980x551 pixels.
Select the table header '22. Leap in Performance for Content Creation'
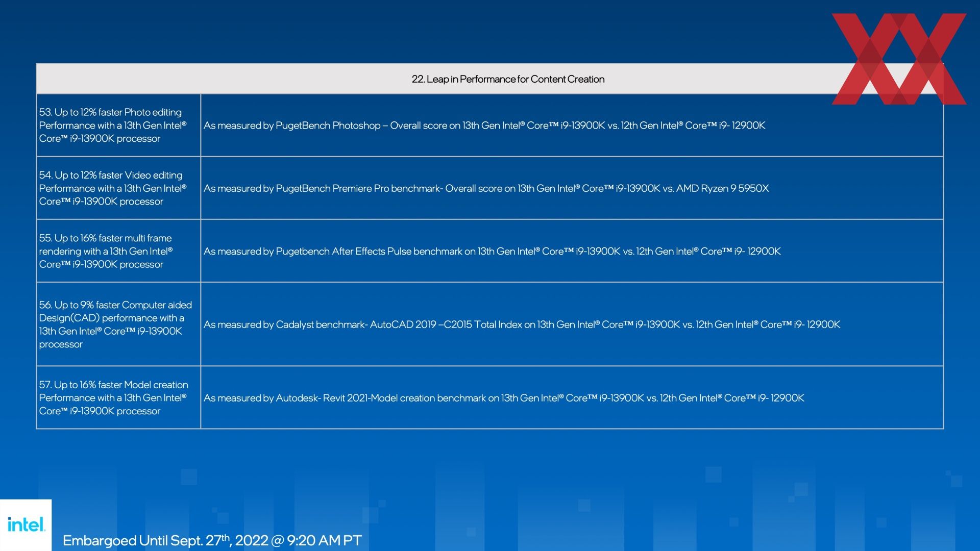pos(508,79)
